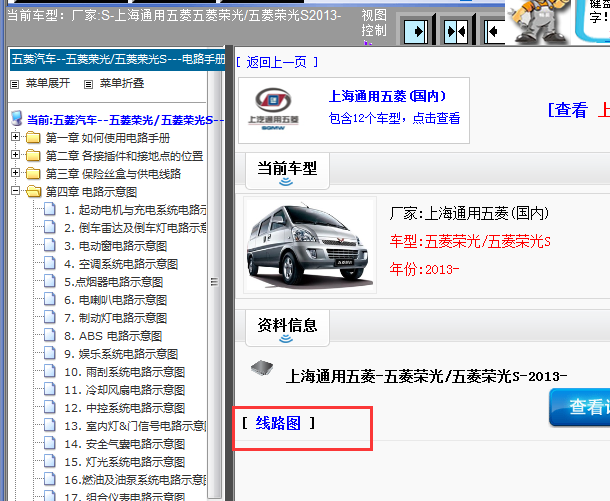Click 菜单折叠 text label
Screen dimensions: 610x501
(x=122, y=83)
